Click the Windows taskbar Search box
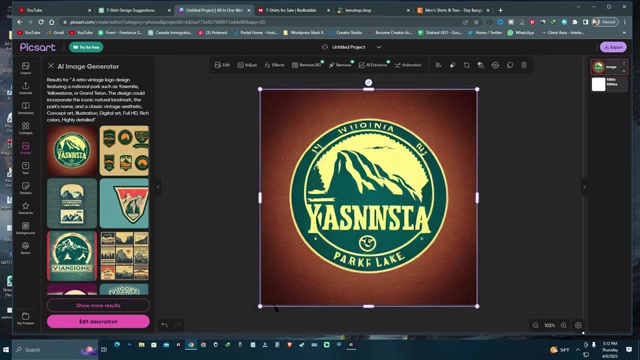 (55, 349)
